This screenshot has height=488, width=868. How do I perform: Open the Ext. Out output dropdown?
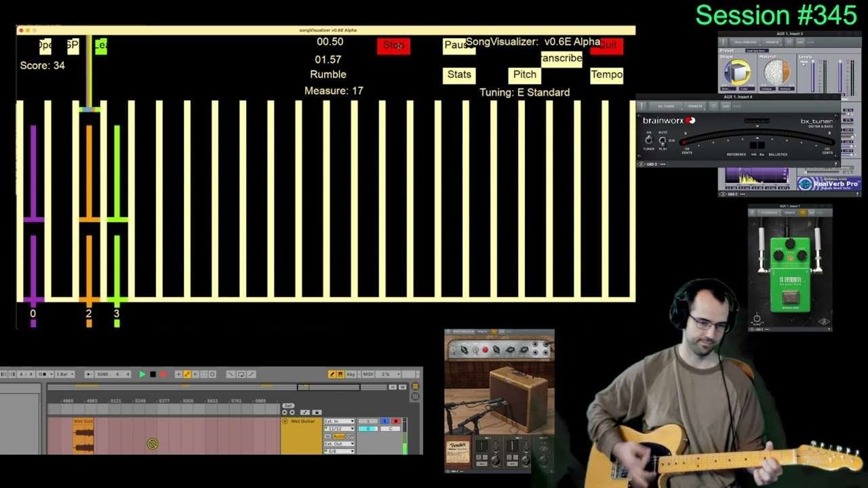(x=339, y=444)
